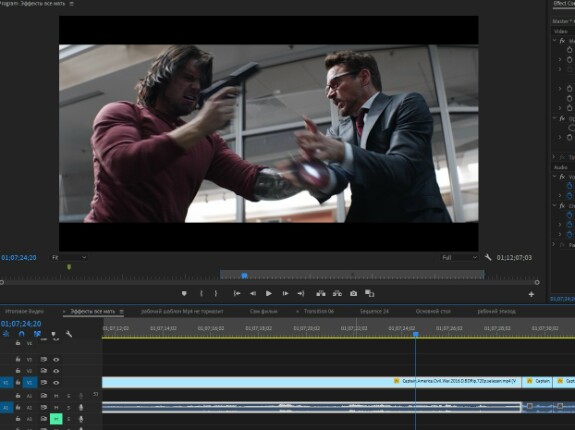Toggle lock on track V3
Screen dimensions: 575x430
(18, 359)
